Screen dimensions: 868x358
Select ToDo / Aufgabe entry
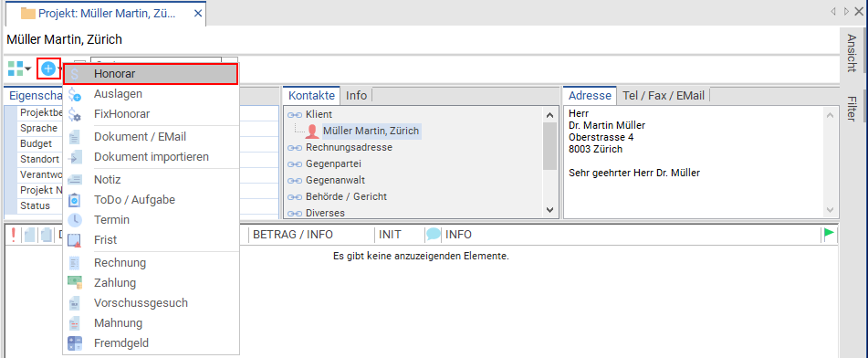tap(151, 199)
